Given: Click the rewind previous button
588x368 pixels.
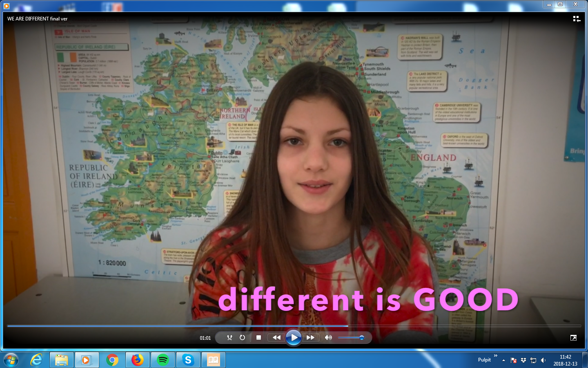Looking at the screenshot, I should [276, 338].
